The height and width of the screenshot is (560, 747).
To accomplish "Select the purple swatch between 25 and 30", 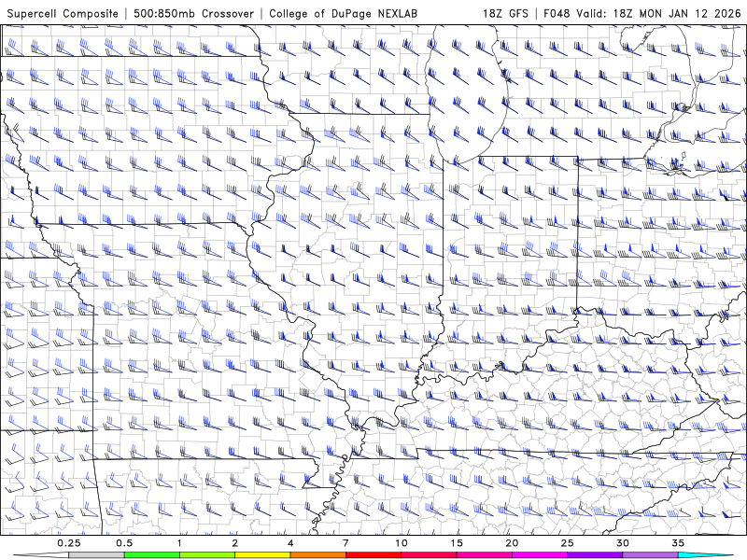I will 595,555.
